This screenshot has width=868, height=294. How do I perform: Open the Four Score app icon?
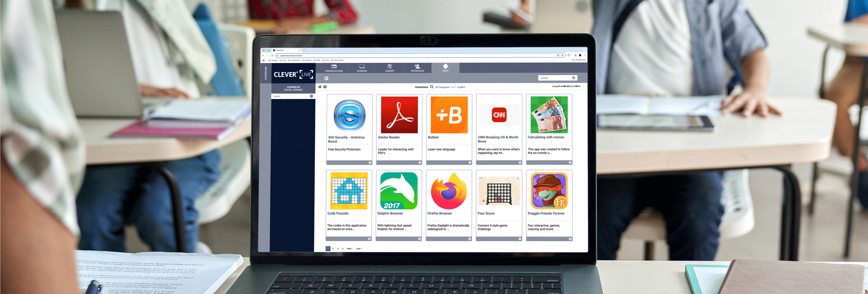pyautogui.click(x=499, y=191)
